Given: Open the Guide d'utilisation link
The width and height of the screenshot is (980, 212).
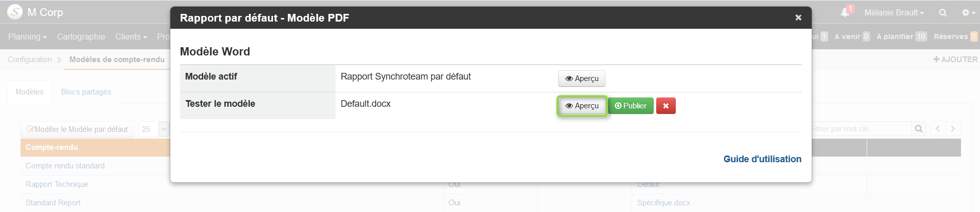Looking at the screenshot, I should pos(762,159).
